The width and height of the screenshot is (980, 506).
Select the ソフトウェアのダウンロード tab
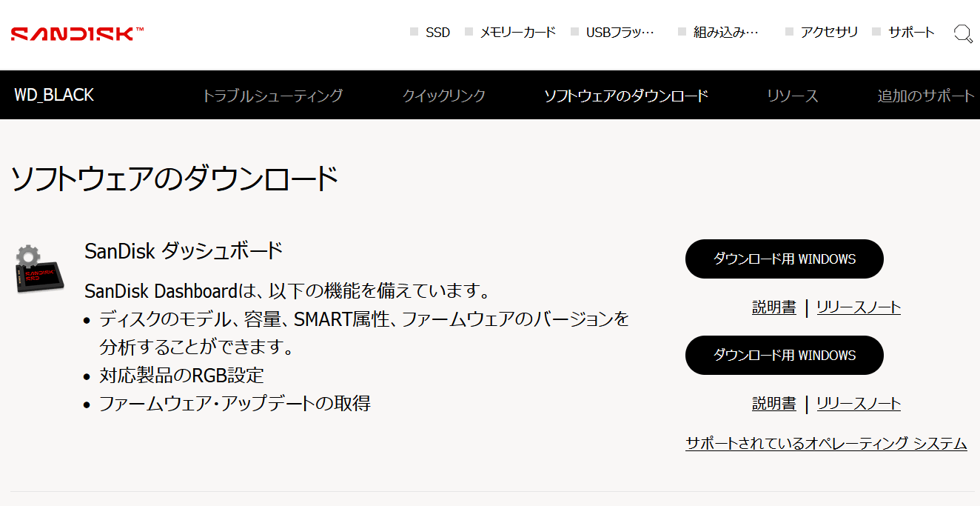coord(626,96)
